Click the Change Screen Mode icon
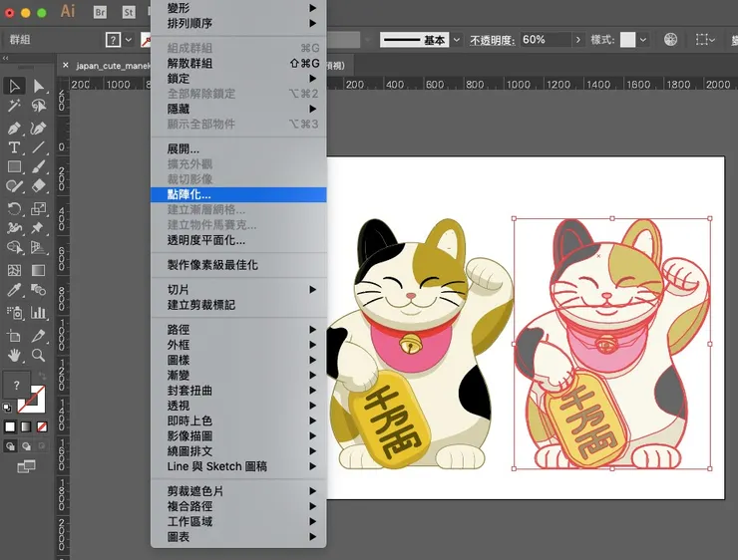The width and height of the screenshot is (738, 560). click(x=26, y=466)
